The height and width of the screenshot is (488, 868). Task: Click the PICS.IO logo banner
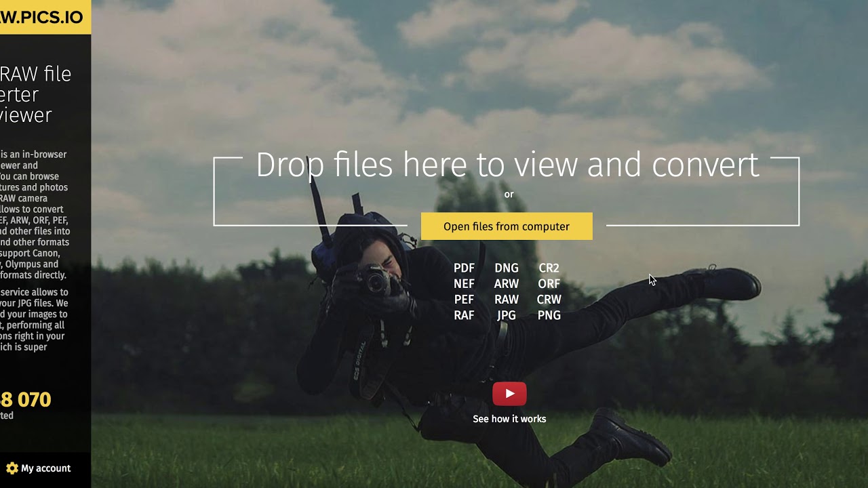tap(45, 17)
